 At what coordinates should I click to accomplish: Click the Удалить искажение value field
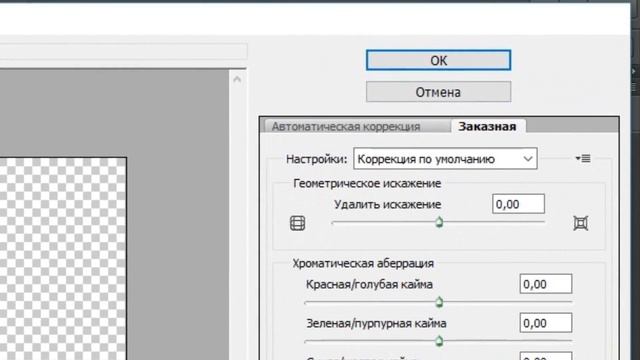click(518, 204)
